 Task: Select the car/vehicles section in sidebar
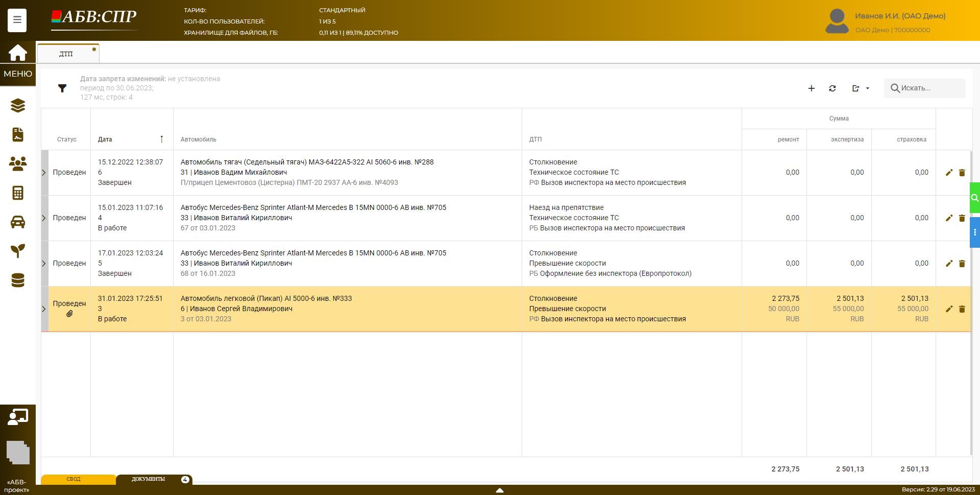point(17,222)
